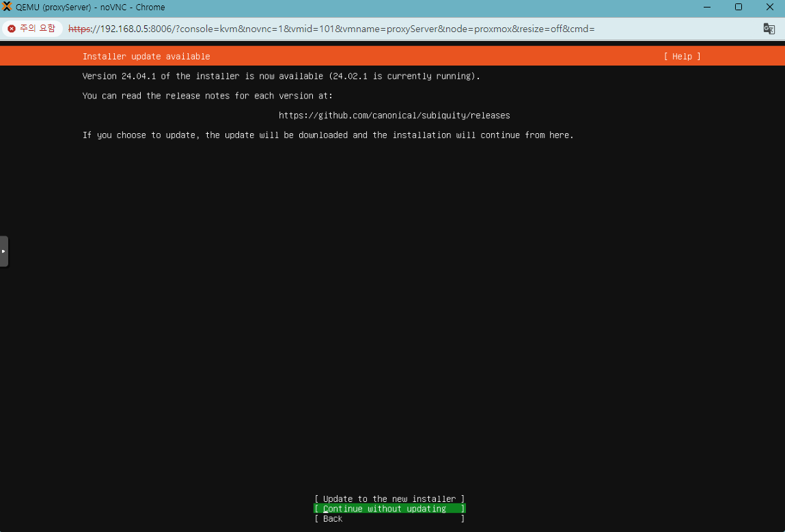The image size is (785, 532).
Task: Maximize the noVNC Chrome window
Action: click(x=738, y=7)
